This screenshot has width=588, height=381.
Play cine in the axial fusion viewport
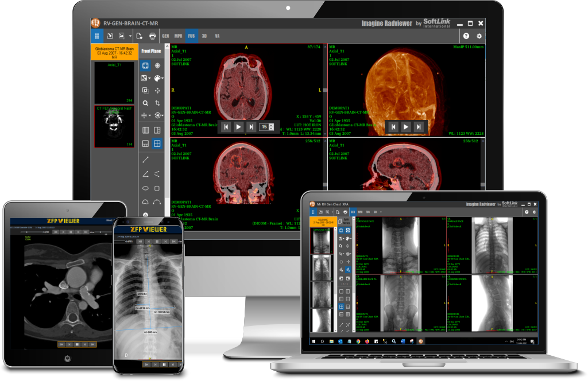point(238,127)
